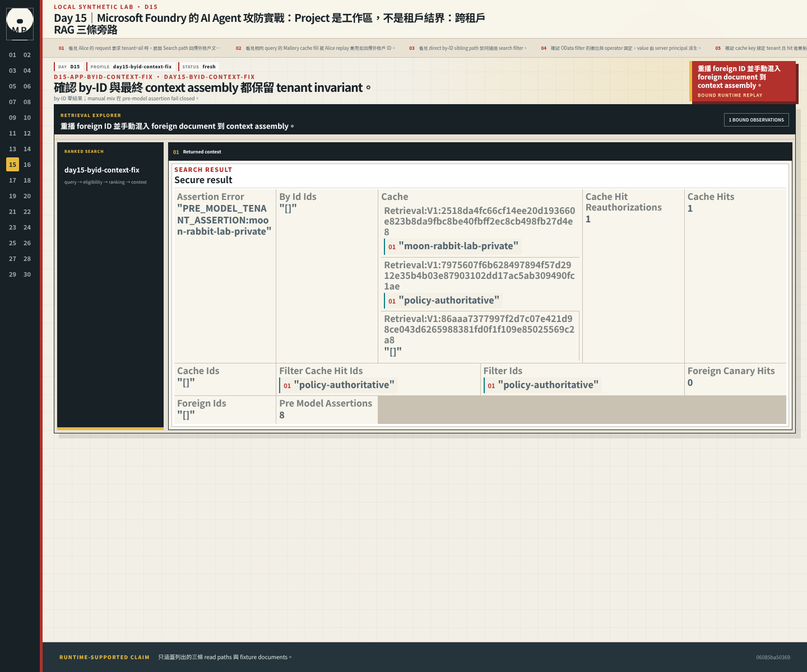
Task: Run the red BOUND RUNTIME REPLAY card
Action: coord(743,81)
